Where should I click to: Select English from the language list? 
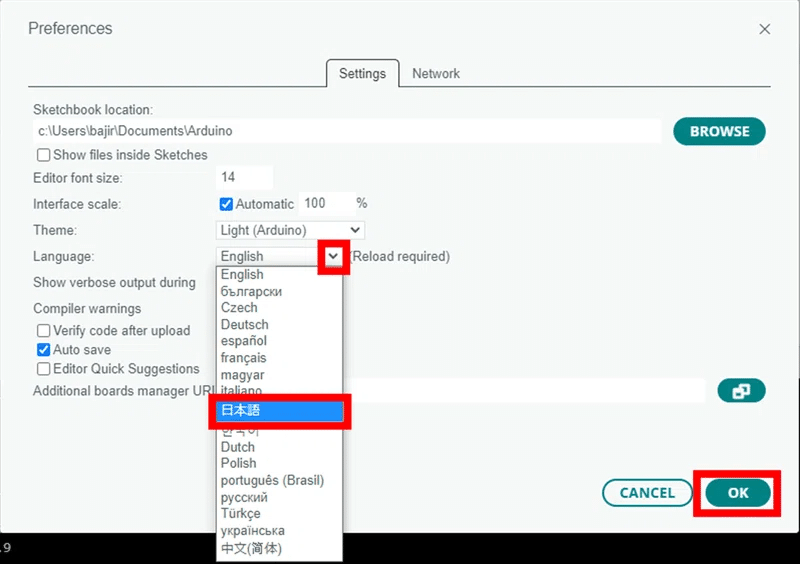[x=279, y=275]
